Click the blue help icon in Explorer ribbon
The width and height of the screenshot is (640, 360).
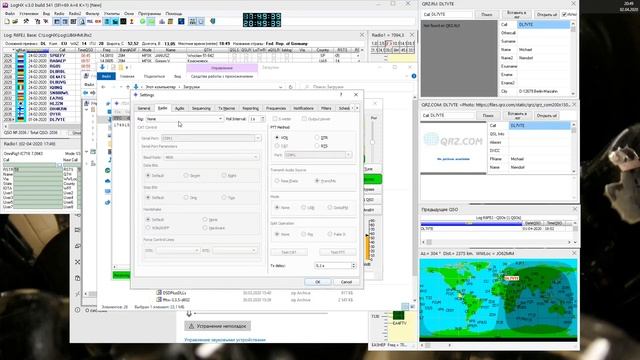(x=413, y=76)
